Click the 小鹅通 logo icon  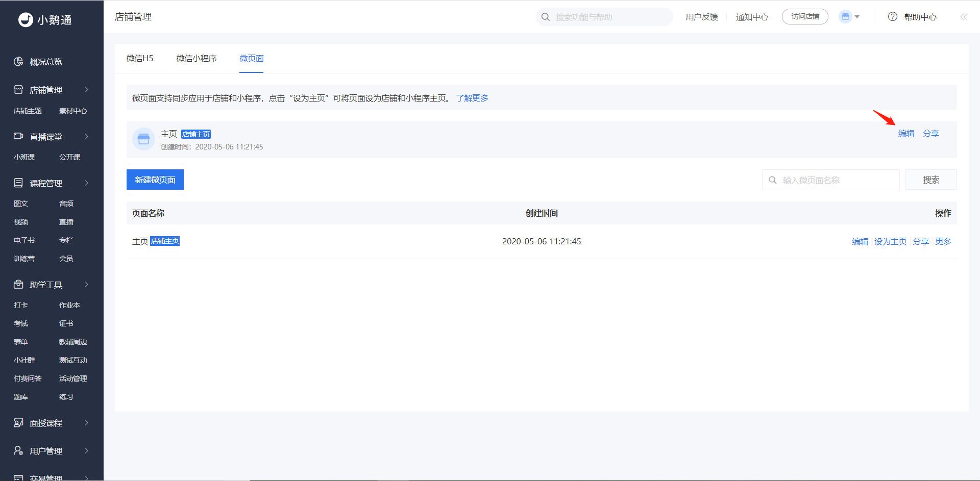(x=26, y=19)
